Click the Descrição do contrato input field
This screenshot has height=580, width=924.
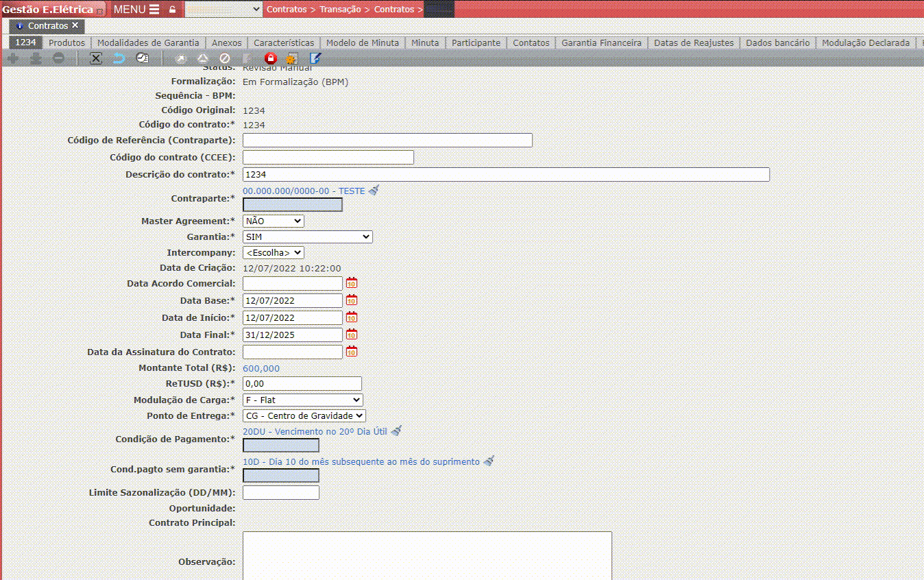[x=506, y=174]
